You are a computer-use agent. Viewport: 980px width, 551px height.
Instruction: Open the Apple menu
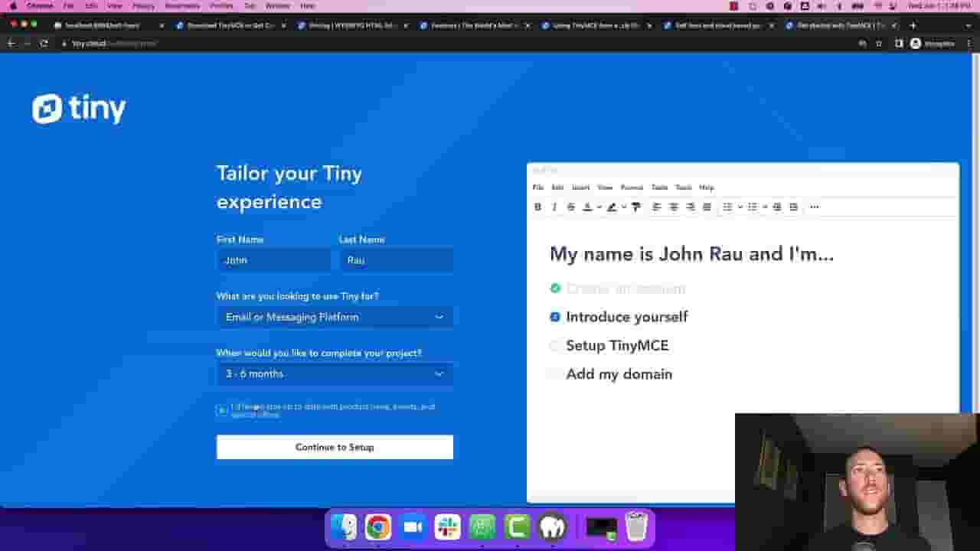[x=12, y=5]
